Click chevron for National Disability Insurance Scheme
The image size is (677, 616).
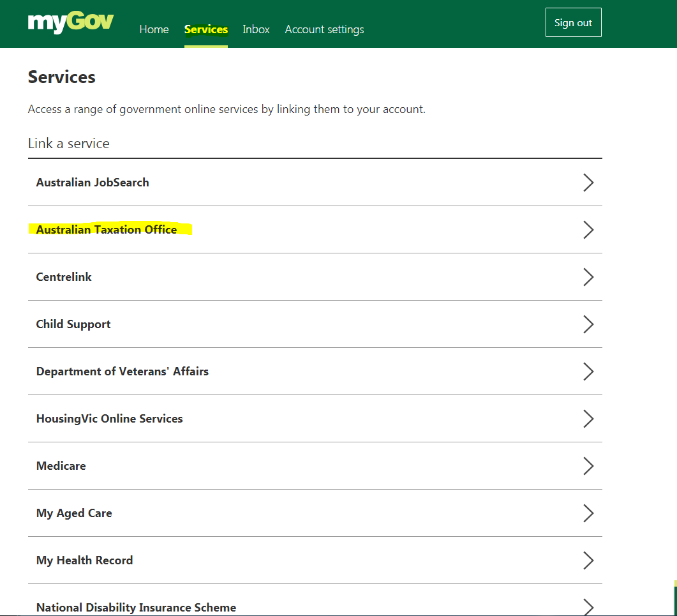coord(588,606)
